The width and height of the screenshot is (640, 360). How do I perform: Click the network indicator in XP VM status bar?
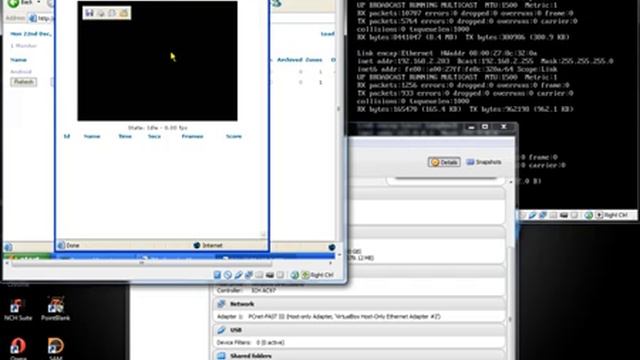pyautogui.click(x=249, y=275)
